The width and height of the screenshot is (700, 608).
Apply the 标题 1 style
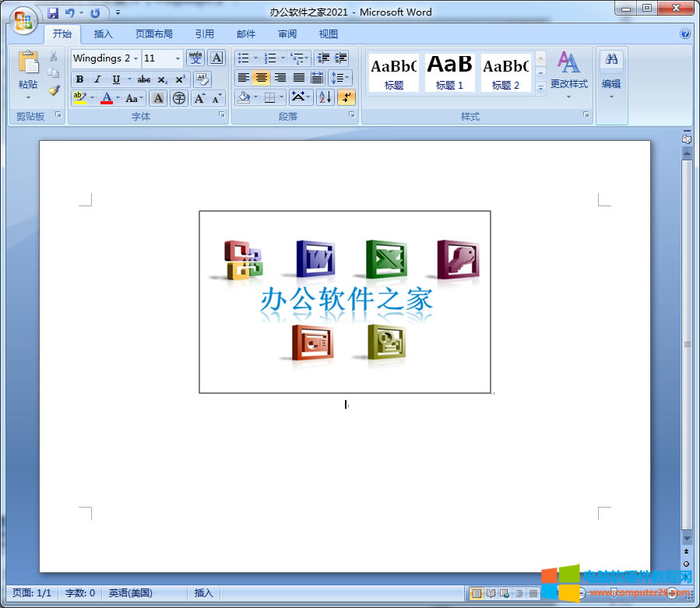(x=449, y=72)
